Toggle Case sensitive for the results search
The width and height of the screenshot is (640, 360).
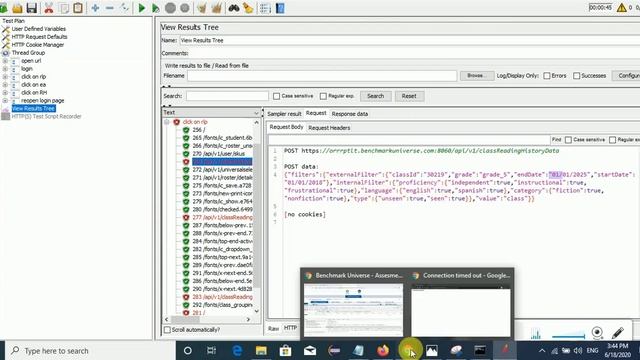pos(276,96)
